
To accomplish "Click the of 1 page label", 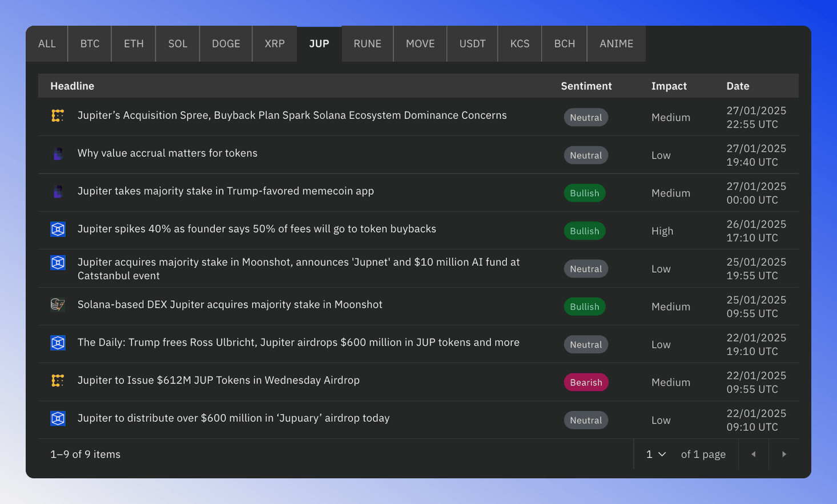I will coord(703,454).
